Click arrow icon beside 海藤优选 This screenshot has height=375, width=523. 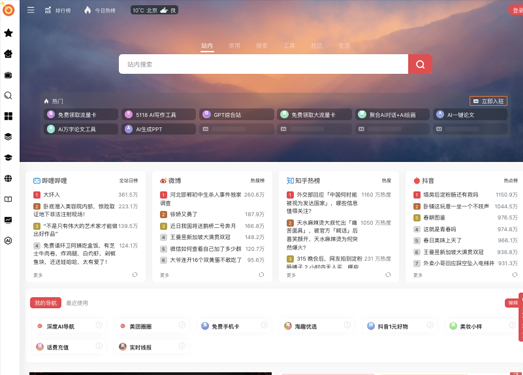pos(347,325)
